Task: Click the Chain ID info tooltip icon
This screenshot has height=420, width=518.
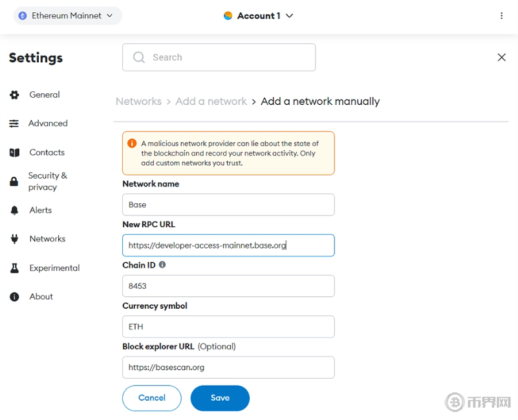Action: (x=162, y=265)
